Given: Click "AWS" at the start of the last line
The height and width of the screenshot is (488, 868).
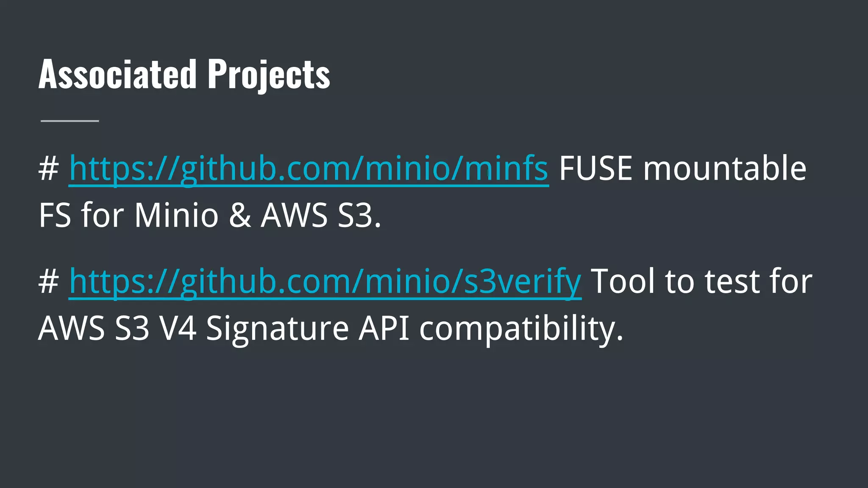Looking at the screenshot, I should tap(72, 328).
